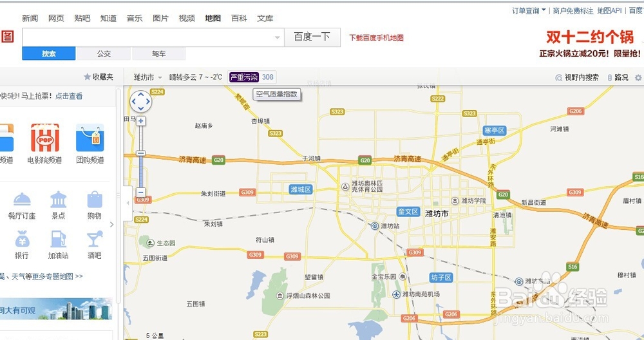The height and width of the screenshot is (340, 644).
Task: Select the 酒吧 bar icon
Action: (x=95, y=239)
